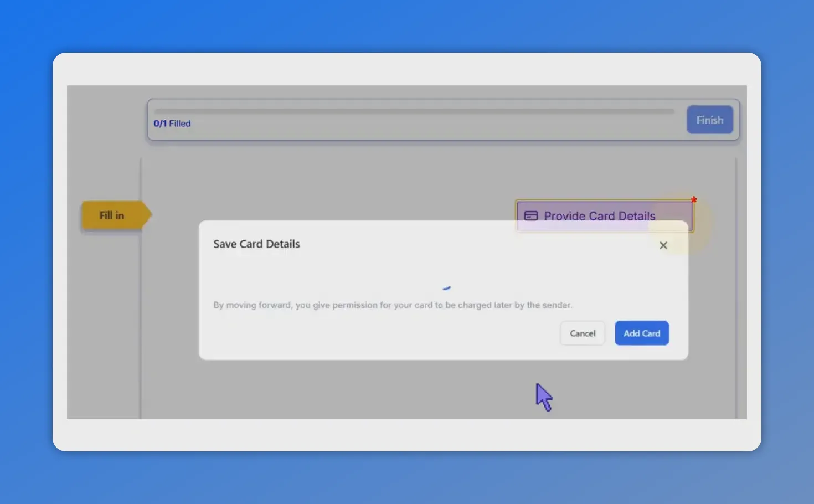Click the credit card icon beside Provide Card Details

pyautogui.click(x=532, y=216)
